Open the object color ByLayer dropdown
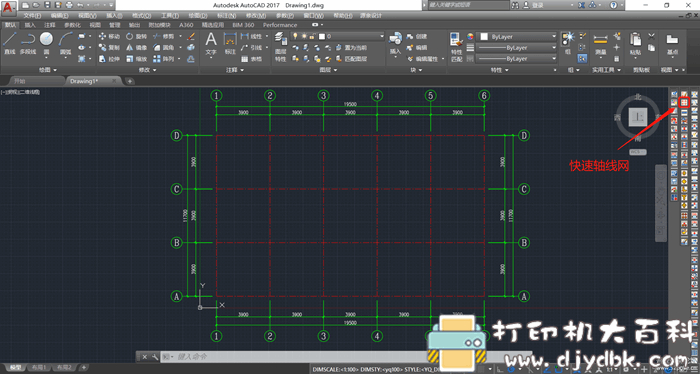 point(517,37)
